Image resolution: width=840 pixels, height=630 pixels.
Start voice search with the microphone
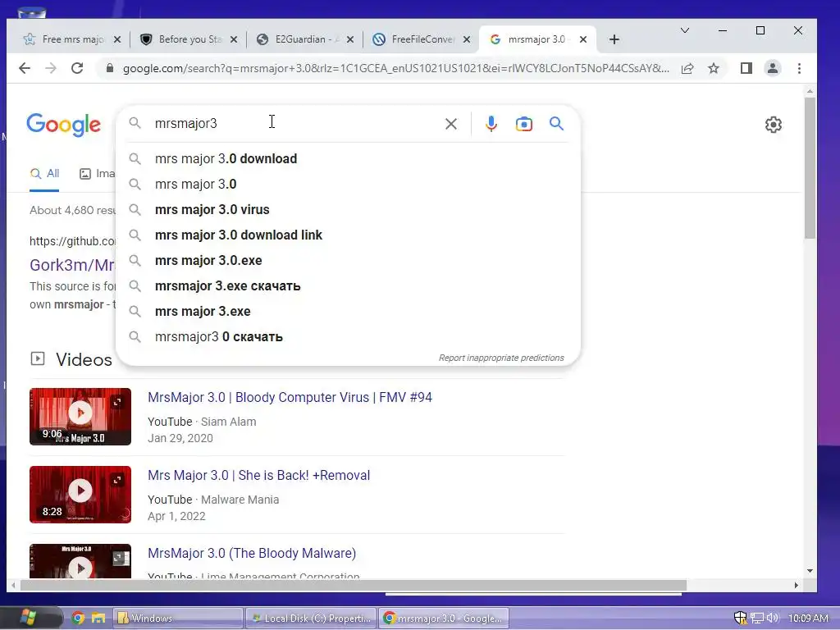tap(491, 124)
